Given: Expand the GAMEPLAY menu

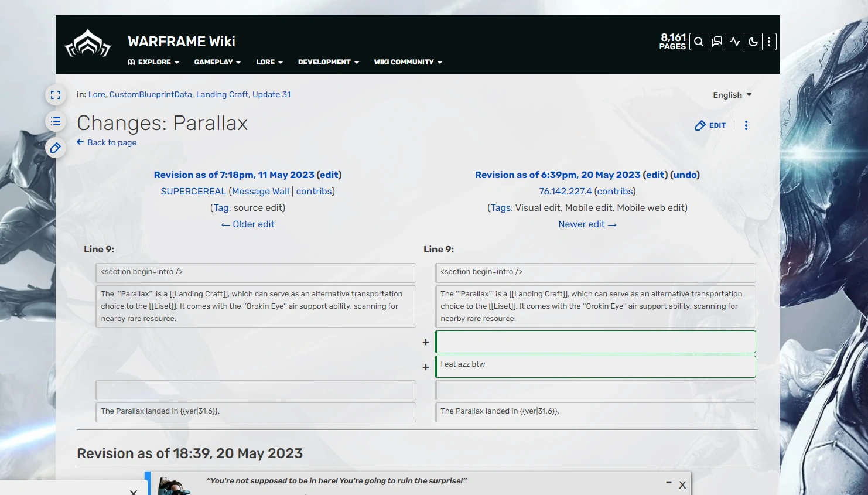Looking at the screenshot, I should (217, 62).
